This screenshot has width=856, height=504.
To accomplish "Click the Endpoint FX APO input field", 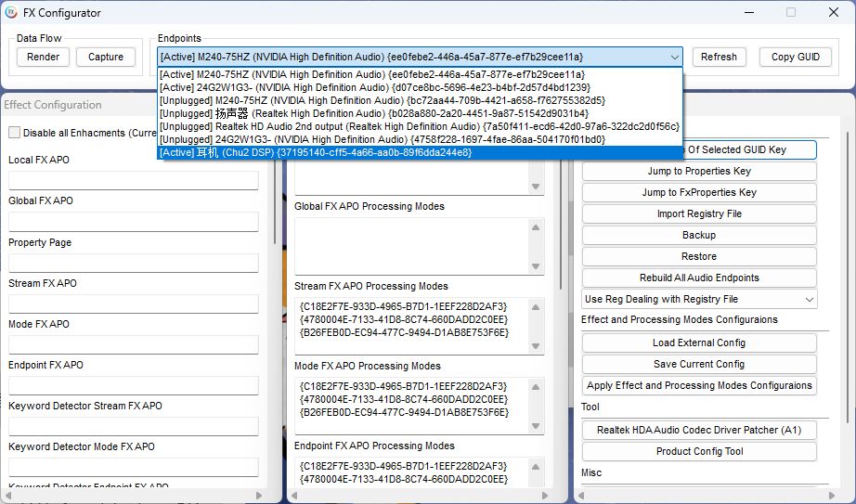I will coord(134,385).
